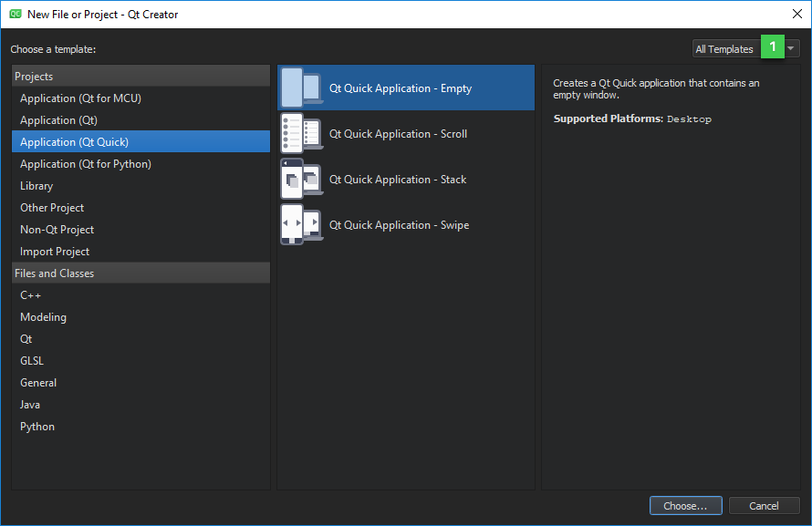
Task: Select GLSL file category
Action: (x=32, y=361)
